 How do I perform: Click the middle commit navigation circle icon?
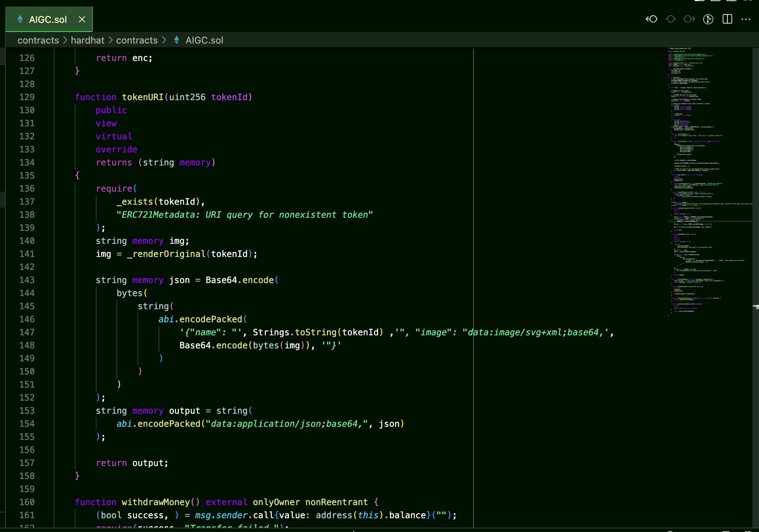671,19
